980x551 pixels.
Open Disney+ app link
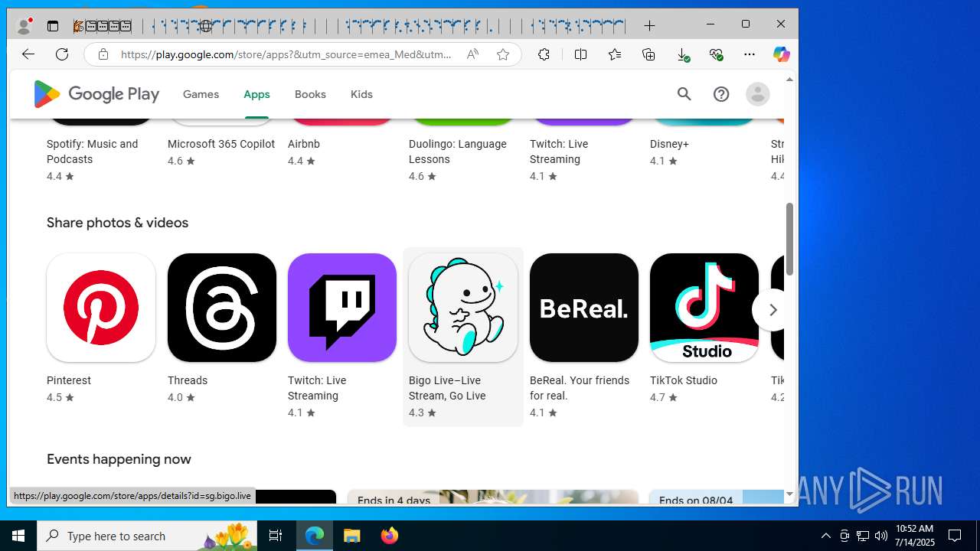coord(670,144)
